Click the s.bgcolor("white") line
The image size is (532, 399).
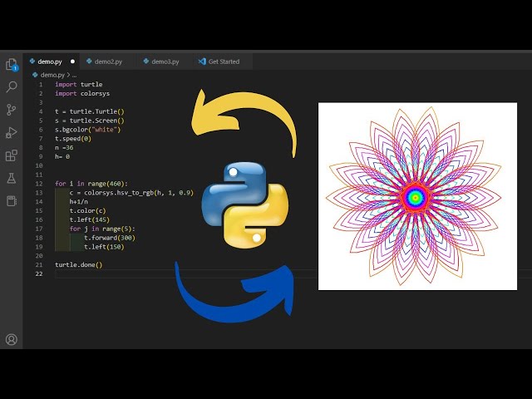pos(88,130)
